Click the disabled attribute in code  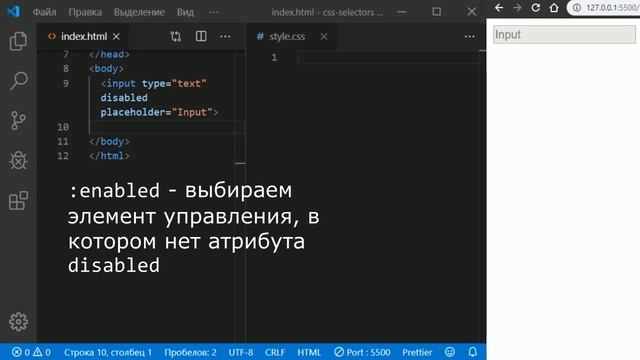click(x=124, y=98)
